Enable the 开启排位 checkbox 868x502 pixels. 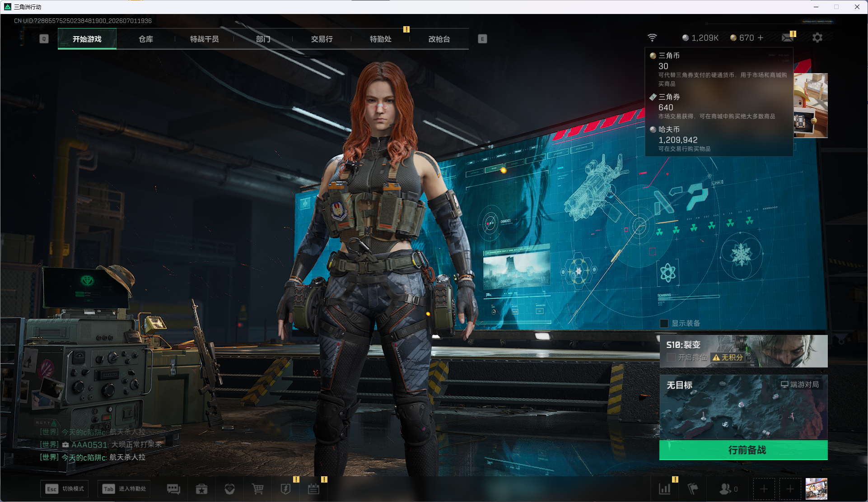click(671, 358)
